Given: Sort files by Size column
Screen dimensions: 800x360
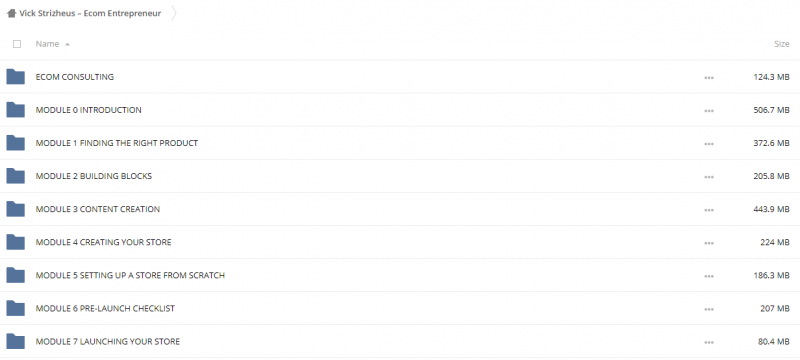Looking at the screenshot, I should click(782, 44).
